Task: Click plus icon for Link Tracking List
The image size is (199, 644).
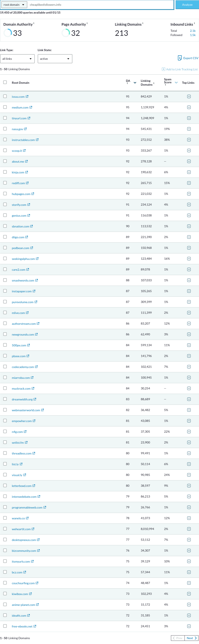Action: tap(163, 69)
